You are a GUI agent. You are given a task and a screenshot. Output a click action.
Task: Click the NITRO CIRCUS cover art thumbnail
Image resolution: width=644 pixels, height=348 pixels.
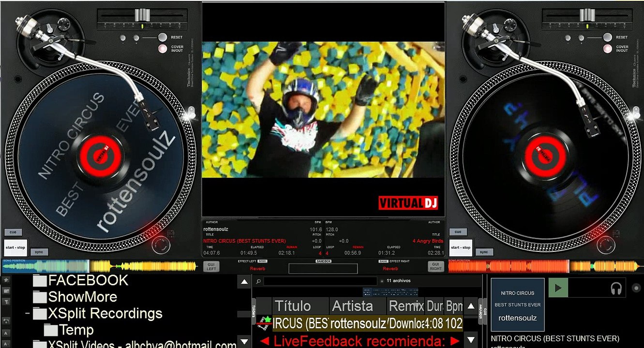pos(518,304)
